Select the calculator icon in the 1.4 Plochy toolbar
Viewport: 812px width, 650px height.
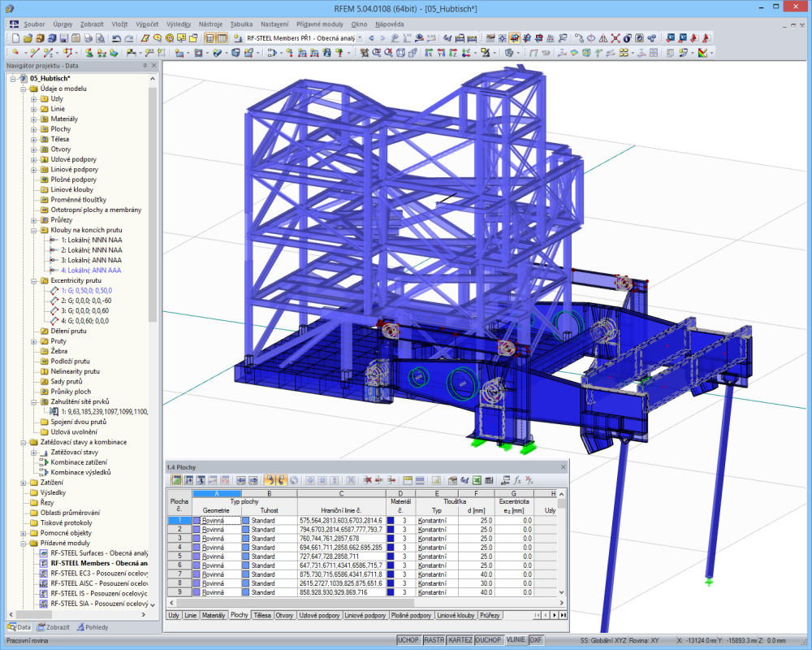click(488, 481)
